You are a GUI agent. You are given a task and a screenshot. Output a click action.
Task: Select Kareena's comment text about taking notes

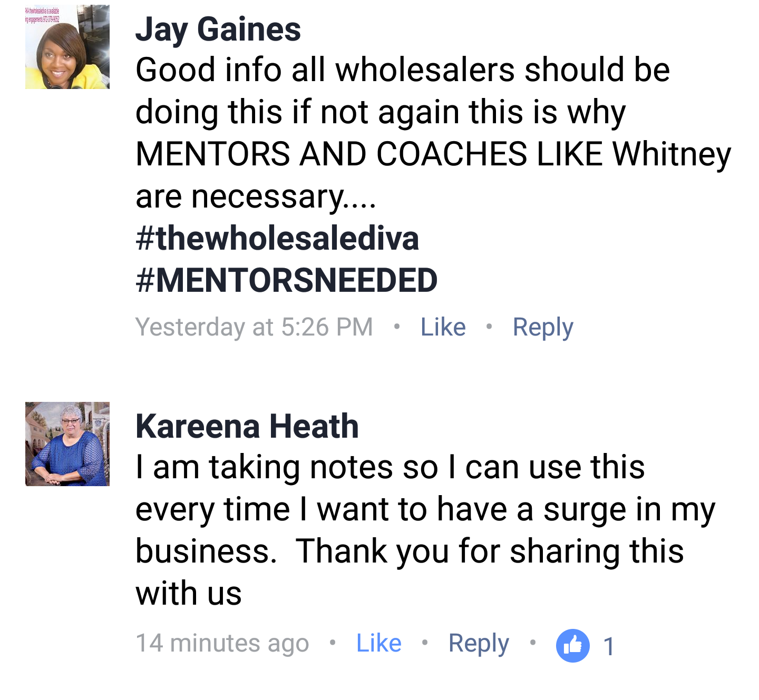point(425,530)
